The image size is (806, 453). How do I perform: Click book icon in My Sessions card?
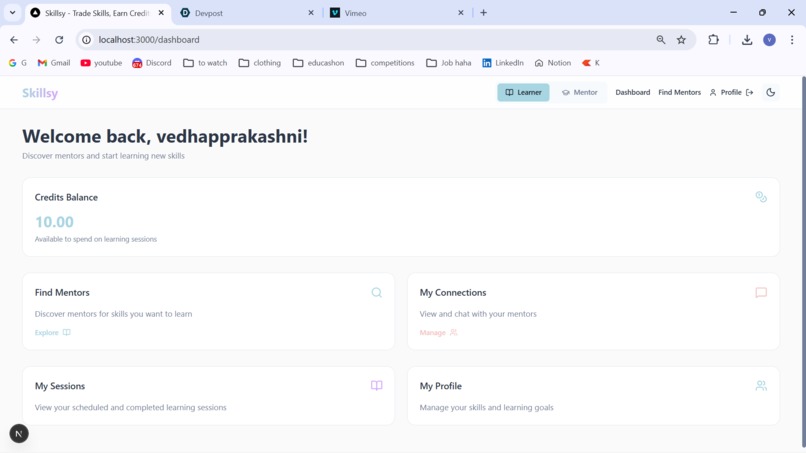point(376,386)
